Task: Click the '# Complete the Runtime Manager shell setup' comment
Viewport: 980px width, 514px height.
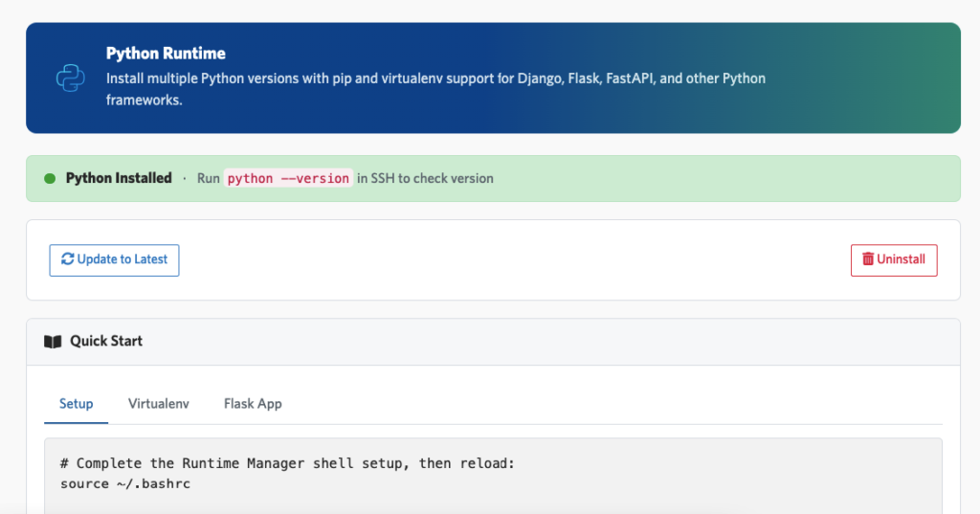Action: [287, 463]
